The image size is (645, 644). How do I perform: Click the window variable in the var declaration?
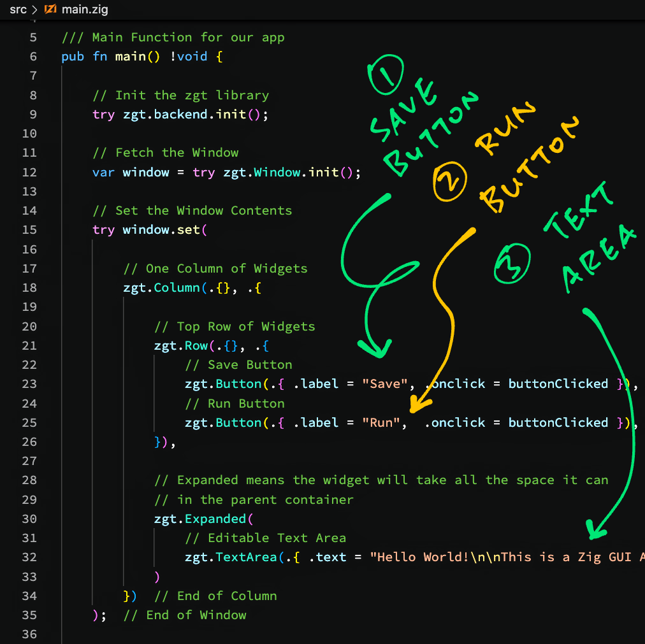coord(146,173)
